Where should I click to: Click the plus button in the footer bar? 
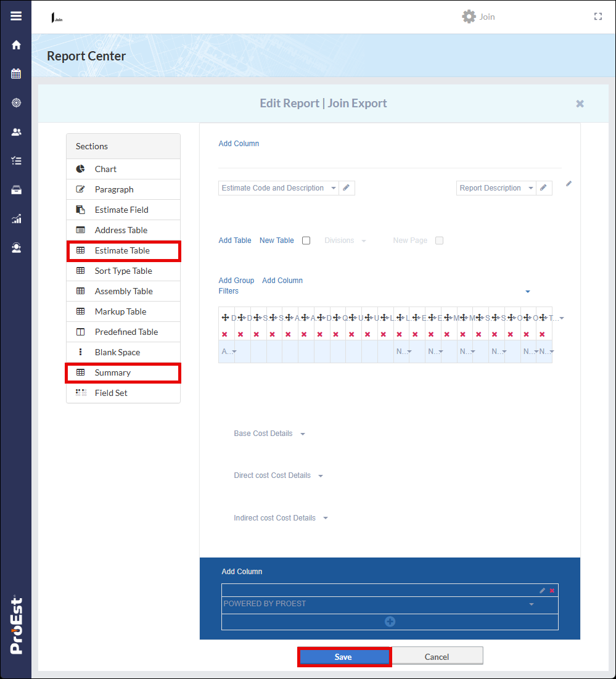click(390, 621)
